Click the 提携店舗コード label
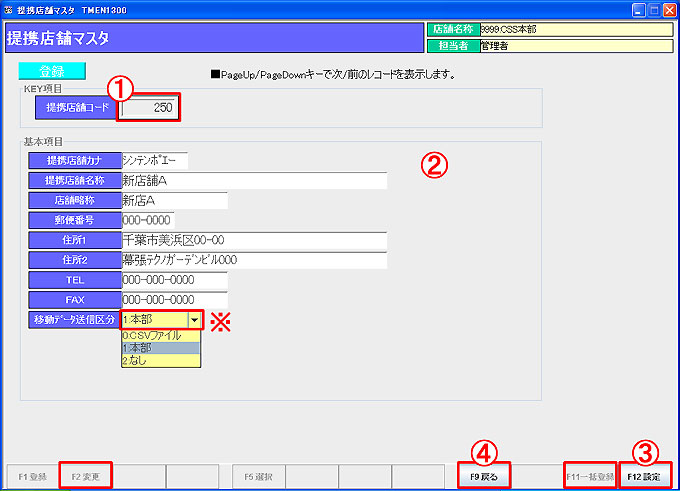 (76, 107)
